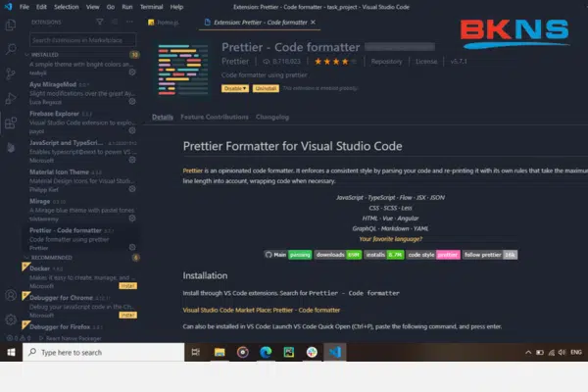
Task: Open the Disable dropdown for Prettier
Action: click(235, 88)
